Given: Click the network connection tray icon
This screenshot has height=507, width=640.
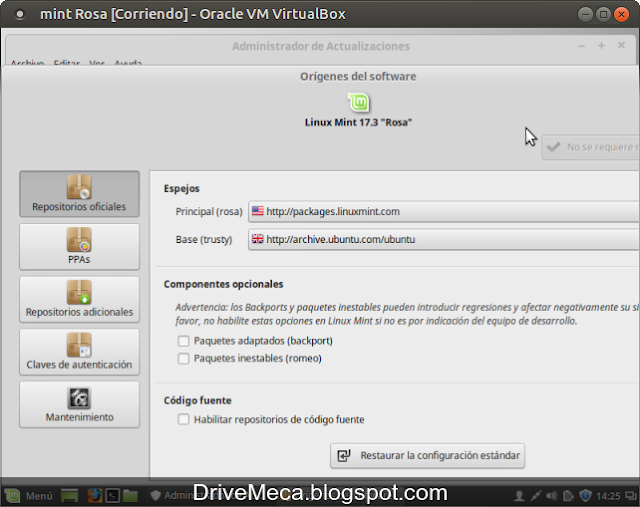Looking at the screenshot, I should 536,496.
